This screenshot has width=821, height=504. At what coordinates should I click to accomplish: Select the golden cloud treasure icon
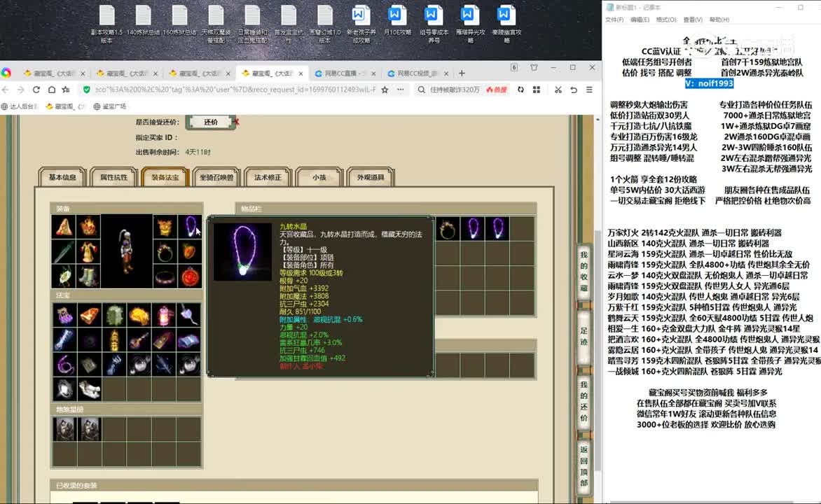[x=139, y=315]
